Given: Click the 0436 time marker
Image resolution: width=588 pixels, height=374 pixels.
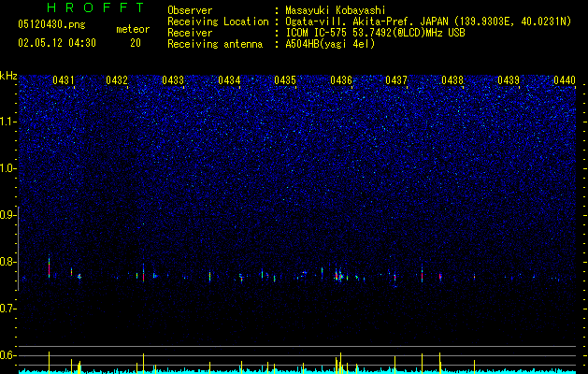Looking at the screenshot, I should point(341,80).
